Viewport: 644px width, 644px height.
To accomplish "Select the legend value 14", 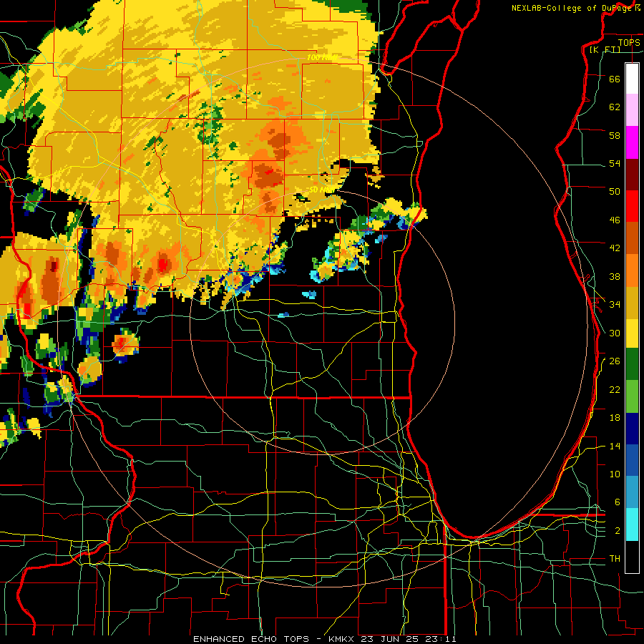I will [x=615, y=446].
